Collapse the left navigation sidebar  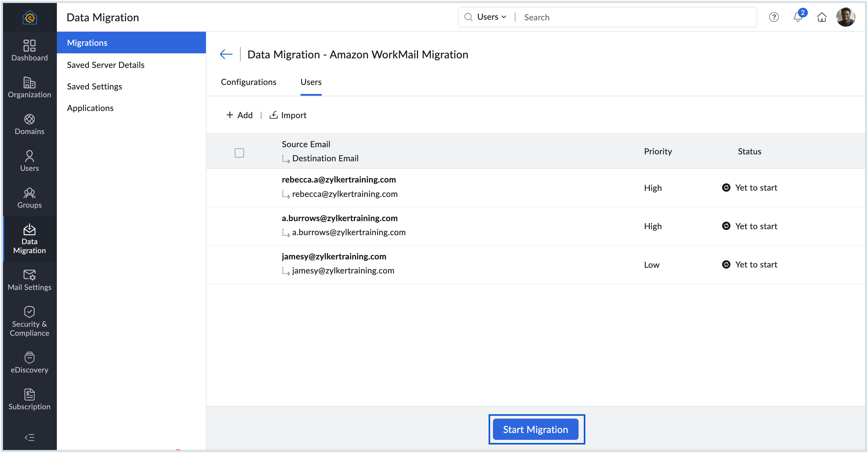[29, 437]
